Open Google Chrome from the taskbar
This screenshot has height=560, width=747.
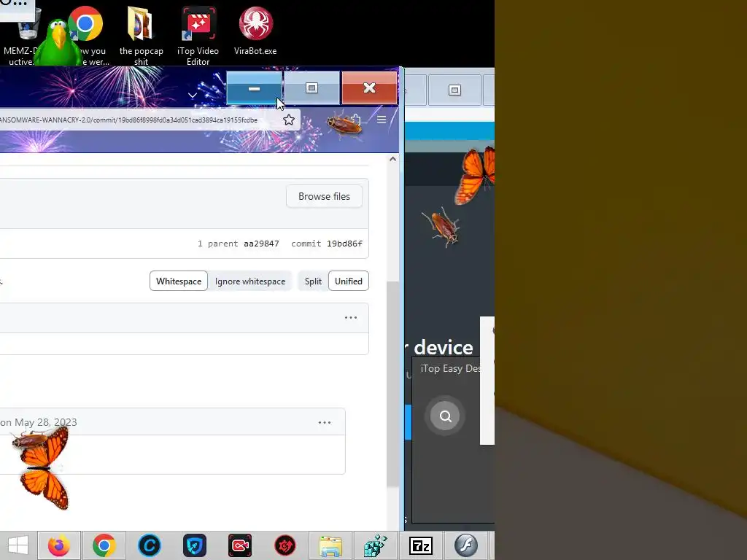click(104, 545)
